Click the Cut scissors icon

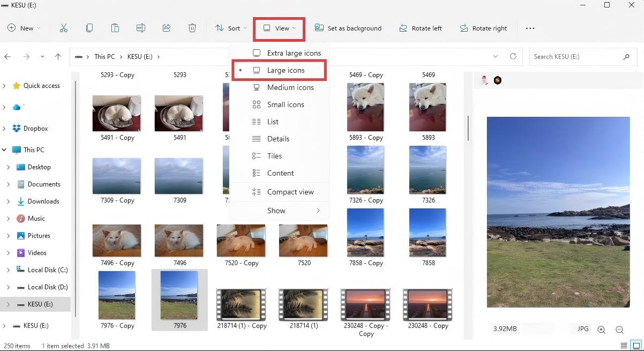(x=64, y=28)
